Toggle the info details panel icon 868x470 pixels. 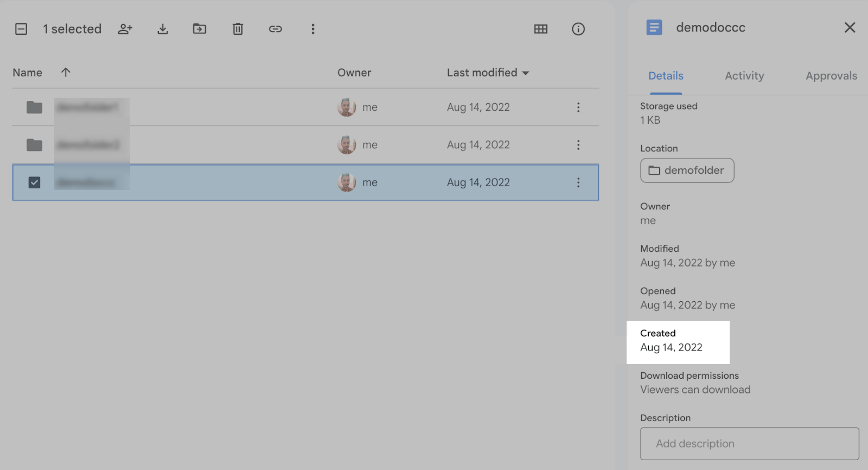click(578, 29)
